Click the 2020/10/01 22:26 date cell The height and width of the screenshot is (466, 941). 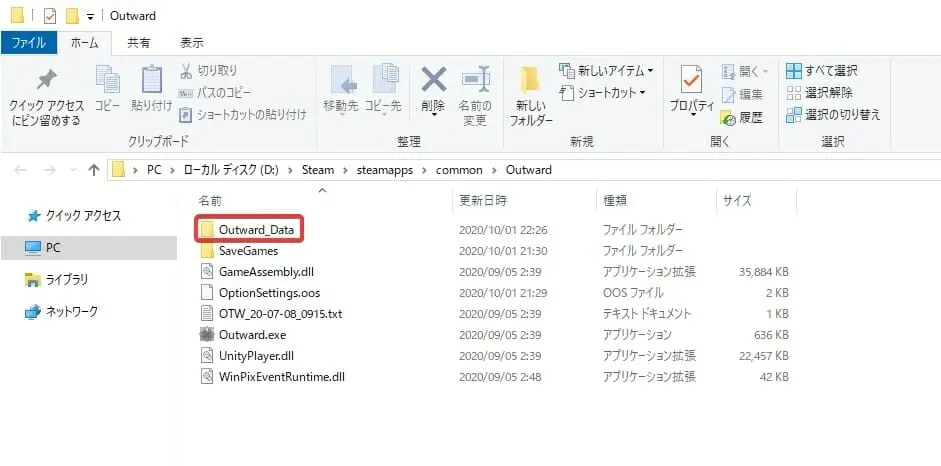pos(503,230)
